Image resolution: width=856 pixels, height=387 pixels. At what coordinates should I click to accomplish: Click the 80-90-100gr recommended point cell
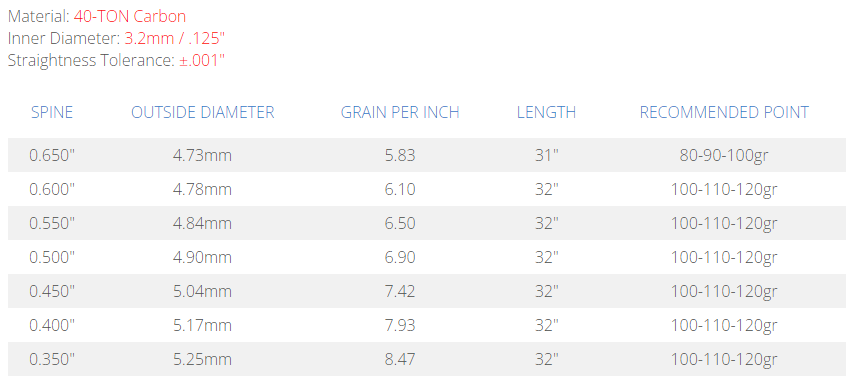click(x=724, y=156)
